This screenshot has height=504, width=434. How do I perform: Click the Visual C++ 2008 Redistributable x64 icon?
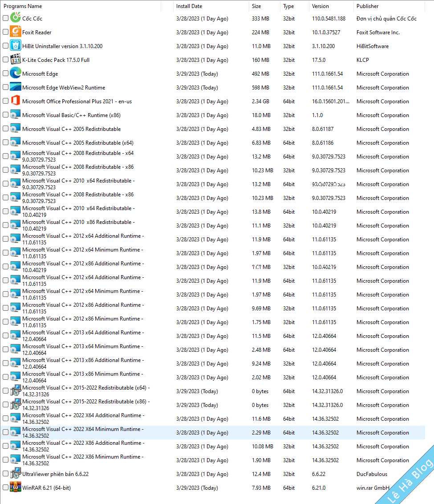pos(16,156)
